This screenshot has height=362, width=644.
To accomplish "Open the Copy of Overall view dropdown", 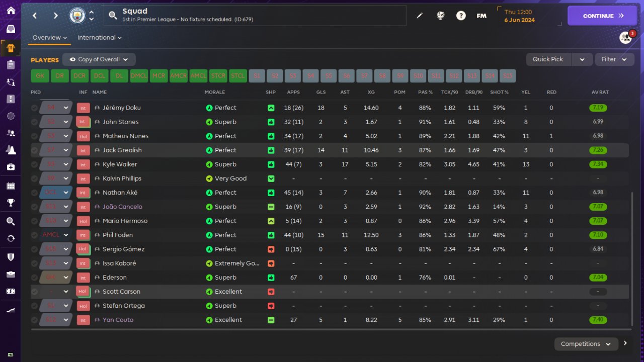I will [99, 59].
